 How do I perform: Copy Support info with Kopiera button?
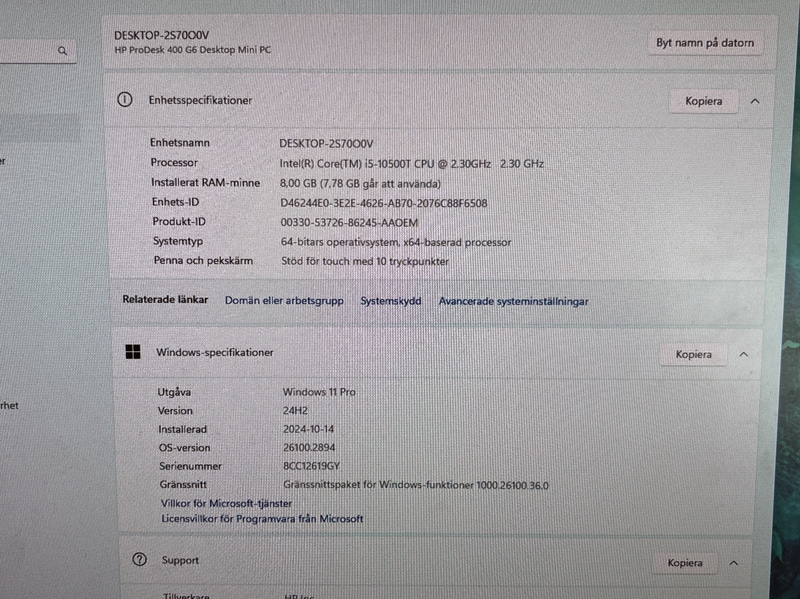(685, 562)
